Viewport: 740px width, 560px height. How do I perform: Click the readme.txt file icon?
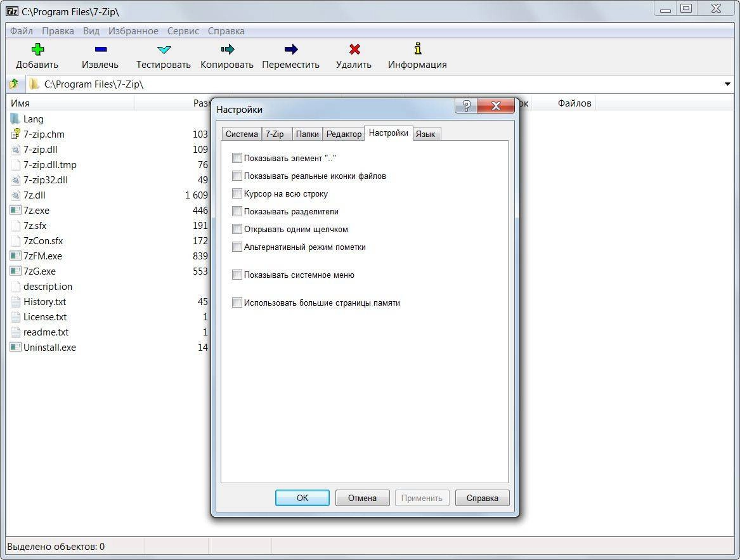click(15, 332)
